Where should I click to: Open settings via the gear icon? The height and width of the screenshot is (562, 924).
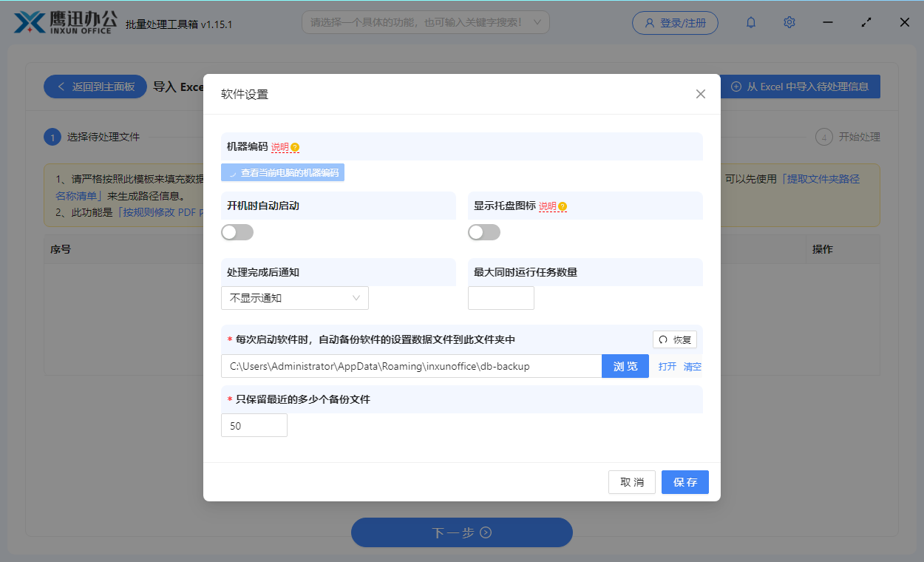[789, 23]
